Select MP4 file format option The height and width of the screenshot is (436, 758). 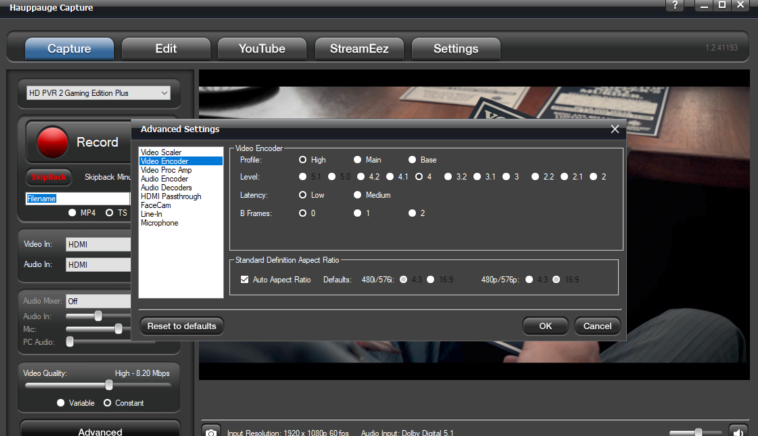click(x=72, y=212)
